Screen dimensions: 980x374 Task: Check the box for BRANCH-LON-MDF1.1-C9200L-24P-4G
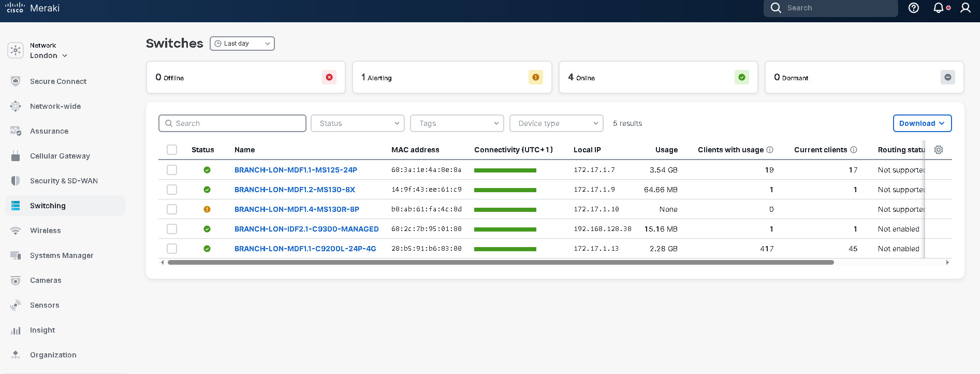tap(172, 249)
